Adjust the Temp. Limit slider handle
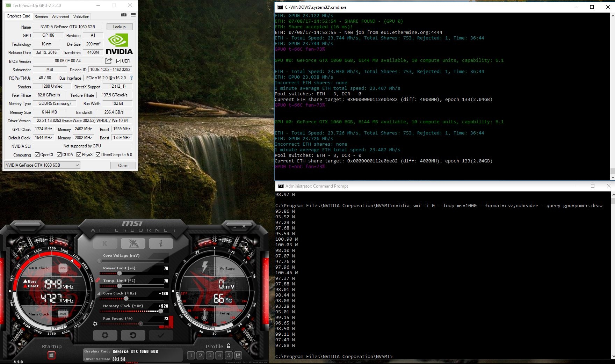 (120, 286)
